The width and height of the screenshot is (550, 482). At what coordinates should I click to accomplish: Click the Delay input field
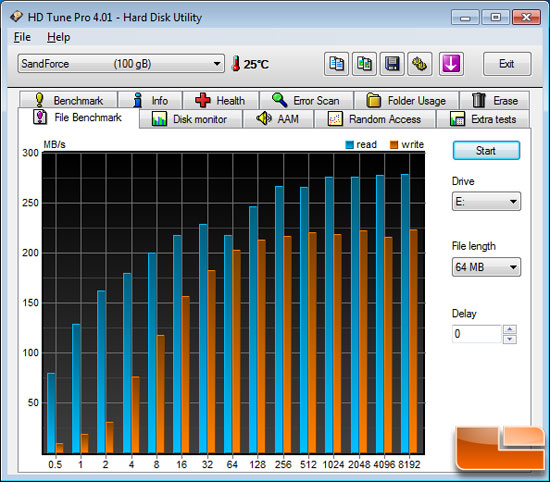[477, 334]
